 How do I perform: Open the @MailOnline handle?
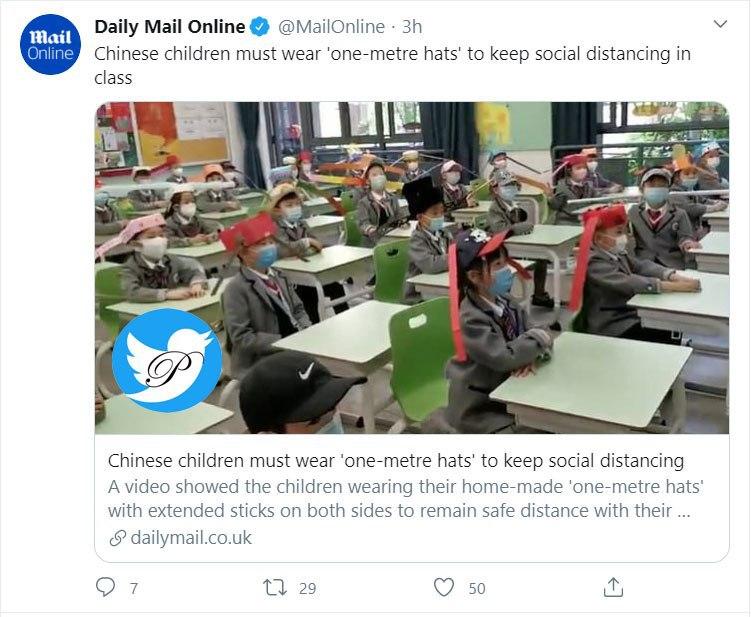(331, 27)
